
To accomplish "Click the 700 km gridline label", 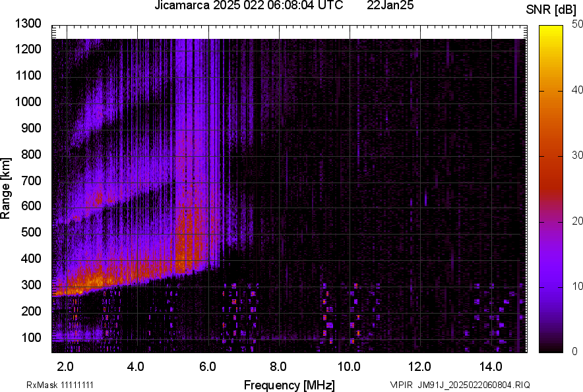I will click(x=30, y=181).
